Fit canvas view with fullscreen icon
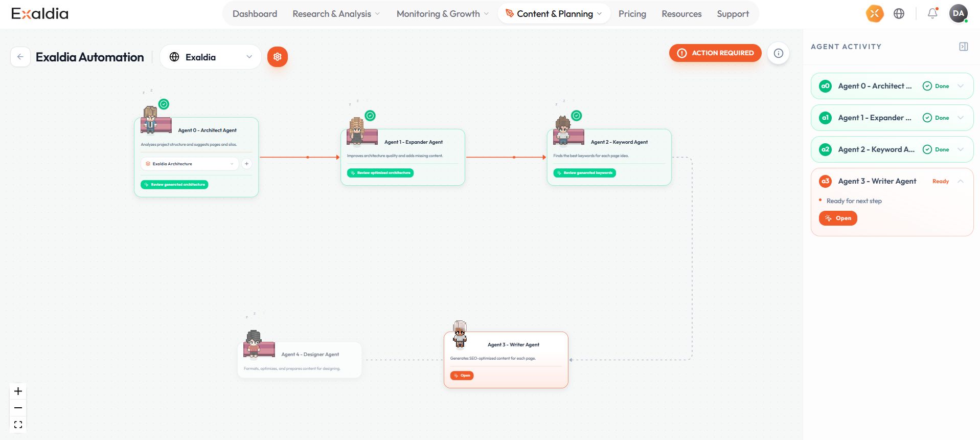This screenshot has height=440, width=980. click(x=18, y=425)
